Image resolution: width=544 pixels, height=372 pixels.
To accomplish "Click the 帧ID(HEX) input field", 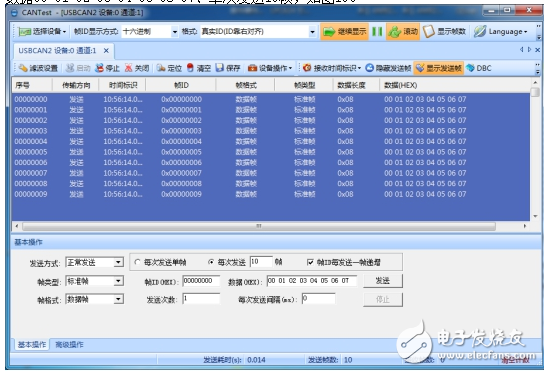I will point(201,281).
